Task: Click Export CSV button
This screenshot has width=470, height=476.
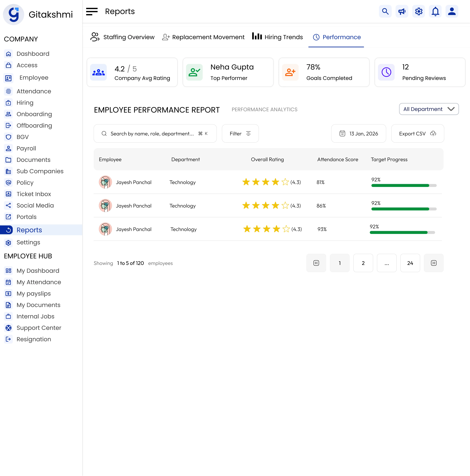Action: click(x=418, y=134)
